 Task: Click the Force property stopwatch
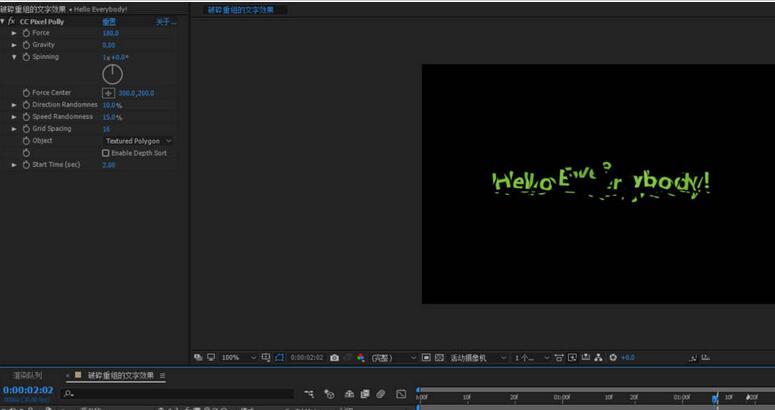coord(26,33)
